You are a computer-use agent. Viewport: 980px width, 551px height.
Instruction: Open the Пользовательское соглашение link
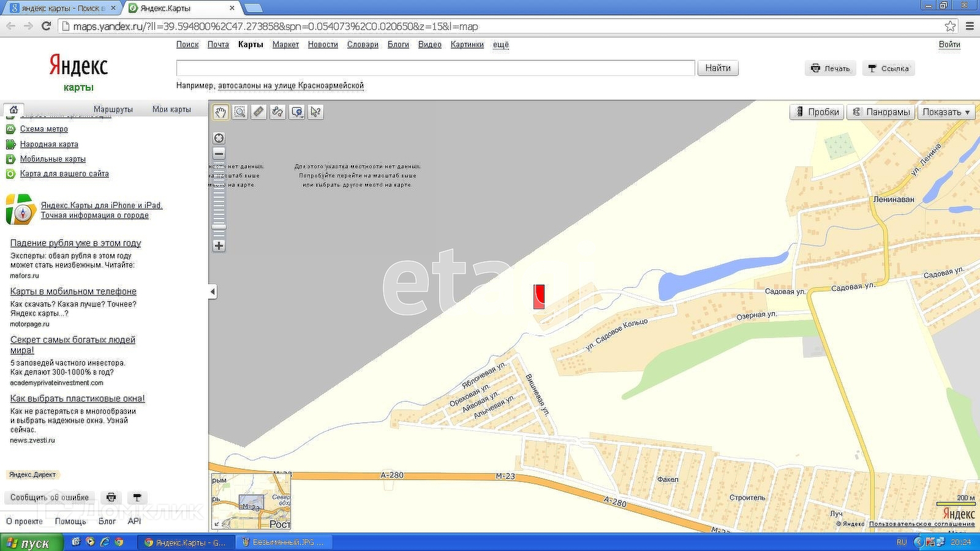coord(922,524)
